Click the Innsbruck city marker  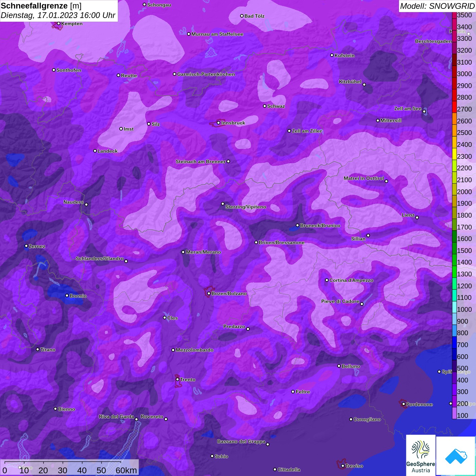(x=218, y=123)
